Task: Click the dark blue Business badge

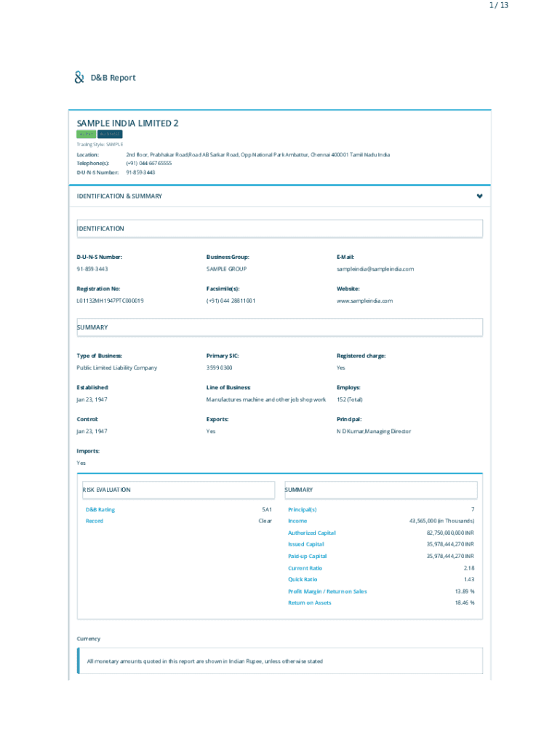Action: coord(111,134)
